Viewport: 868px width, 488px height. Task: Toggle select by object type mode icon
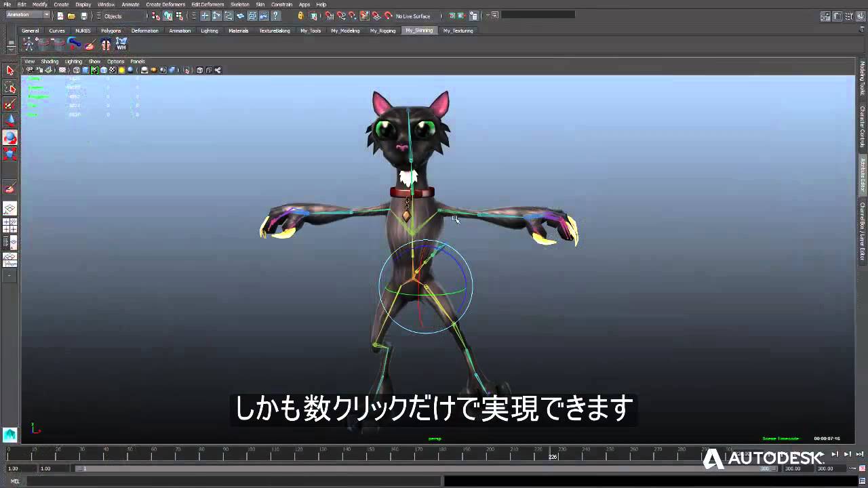coord(167,16)
